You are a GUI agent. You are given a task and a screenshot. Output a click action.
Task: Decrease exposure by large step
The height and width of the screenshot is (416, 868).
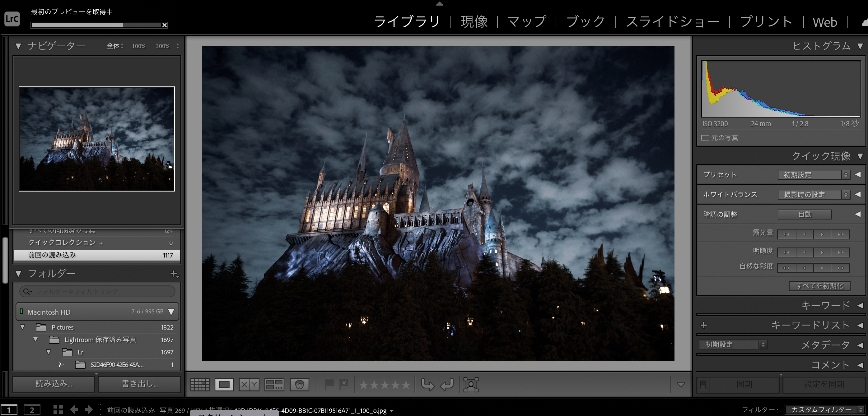(x=786, y=234)
